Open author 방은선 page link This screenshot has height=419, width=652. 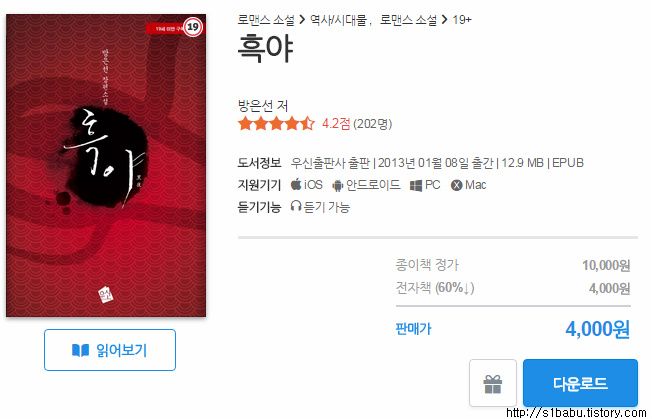point(256,106)
